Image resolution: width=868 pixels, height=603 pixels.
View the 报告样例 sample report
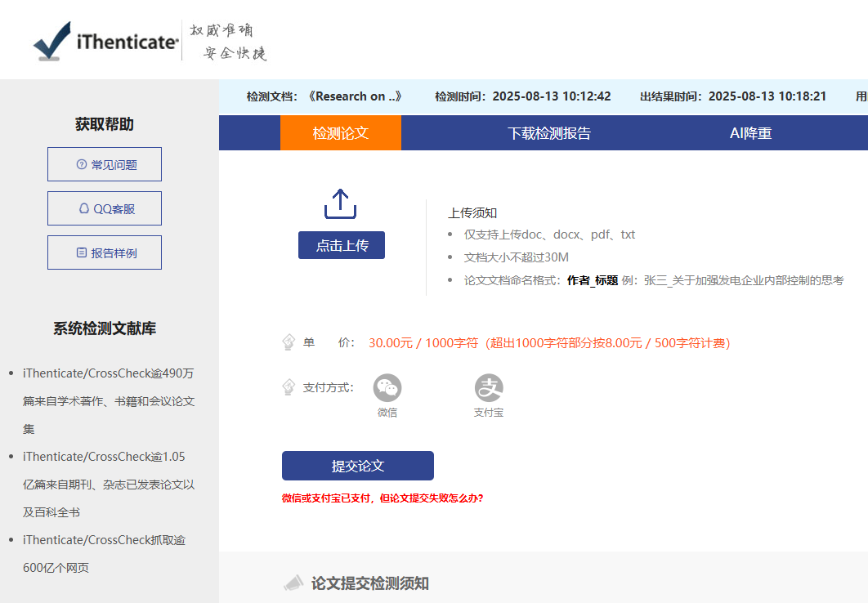point(105,252)
